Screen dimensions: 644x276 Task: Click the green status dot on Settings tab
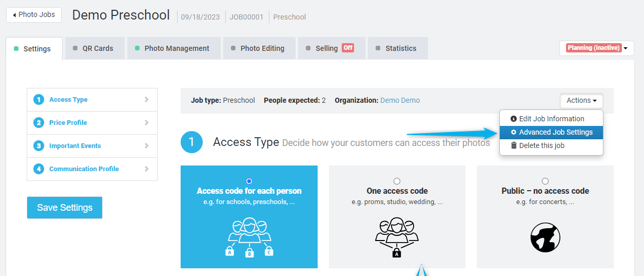coord(16,49)
